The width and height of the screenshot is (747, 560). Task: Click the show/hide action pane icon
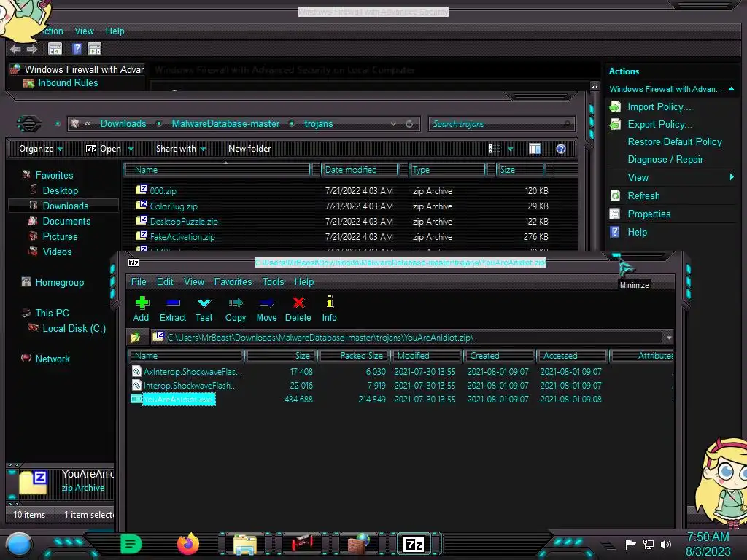[x=94, y=49]
